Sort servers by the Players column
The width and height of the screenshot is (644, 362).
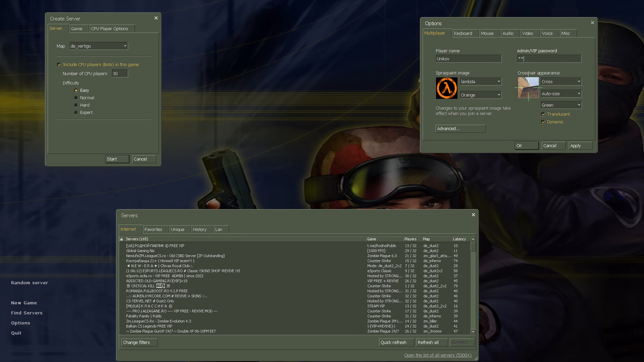coord(412,239)
